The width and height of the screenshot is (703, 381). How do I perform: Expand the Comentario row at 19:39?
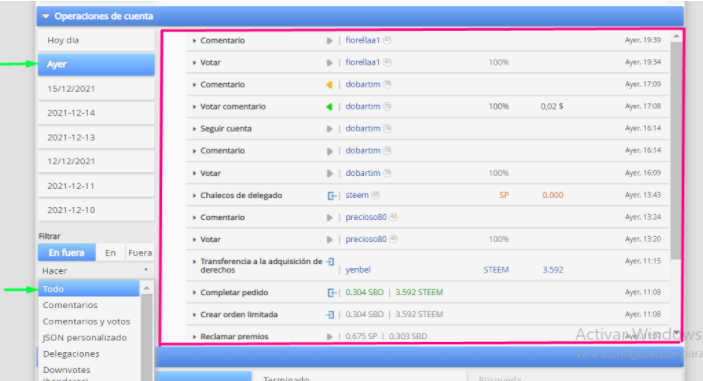(194, 40)
